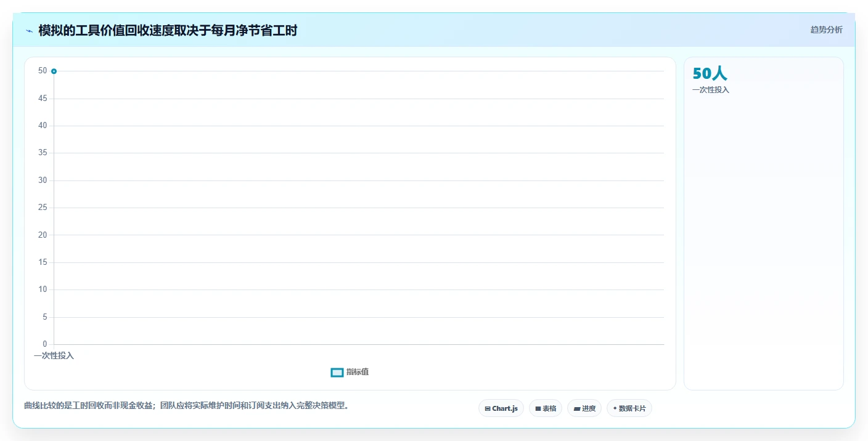Click the lightning icon beside the title
This screenshot has height=441, width=868.
click(29, 31)
